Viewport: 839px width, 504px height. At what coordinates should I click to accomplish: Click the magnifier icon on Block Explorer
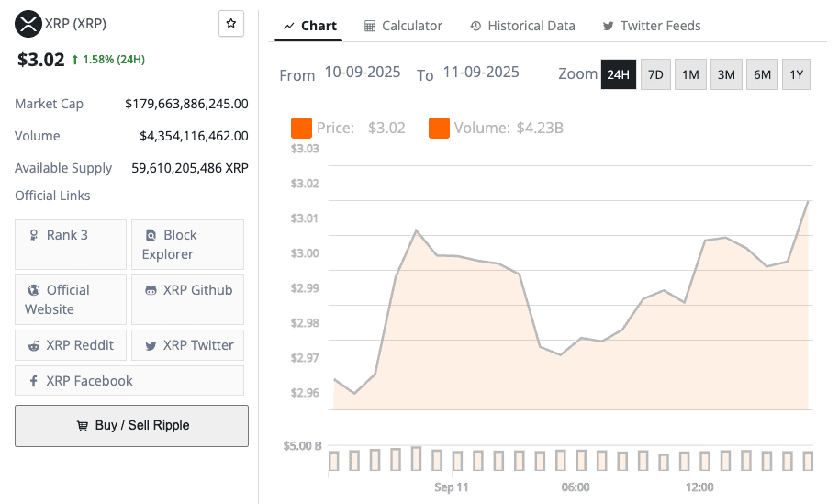151,235
